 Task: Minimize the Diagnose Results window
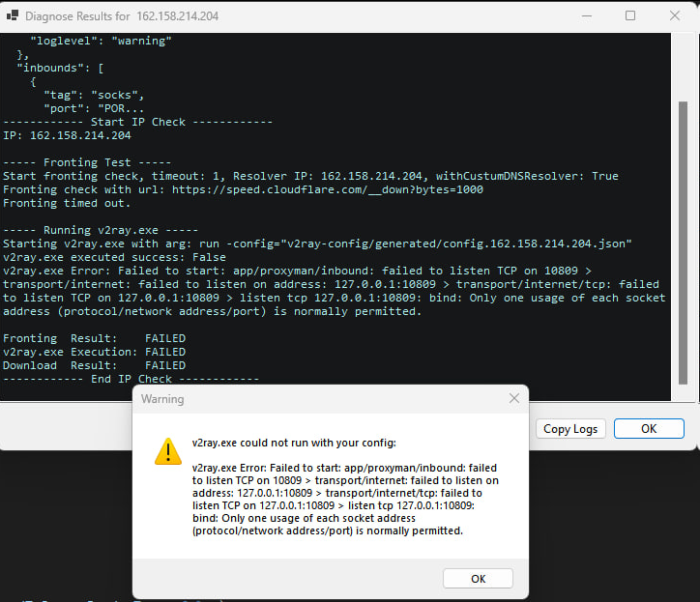coord(587,16)
